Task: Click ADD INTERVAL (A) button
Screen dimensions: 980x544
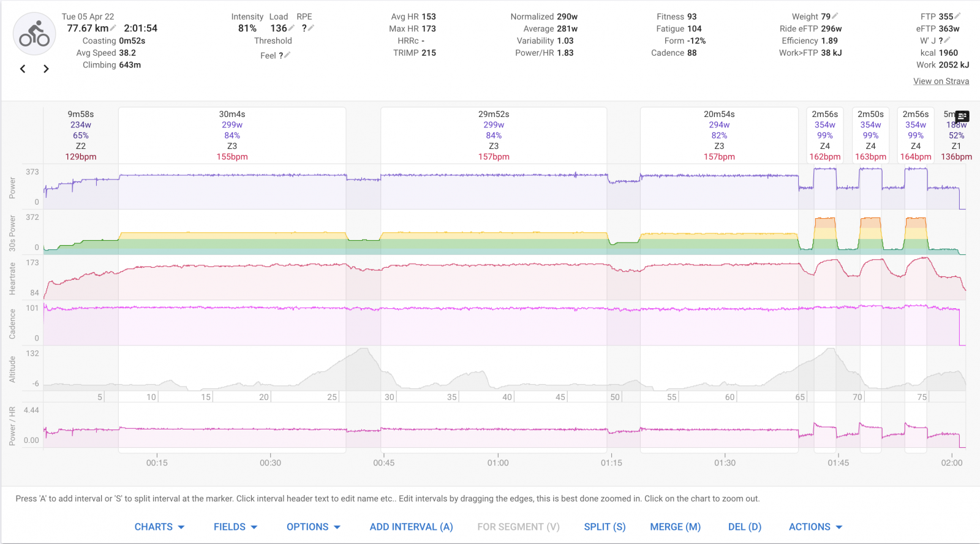Action: pyautogui.click(x=411, y=527)
